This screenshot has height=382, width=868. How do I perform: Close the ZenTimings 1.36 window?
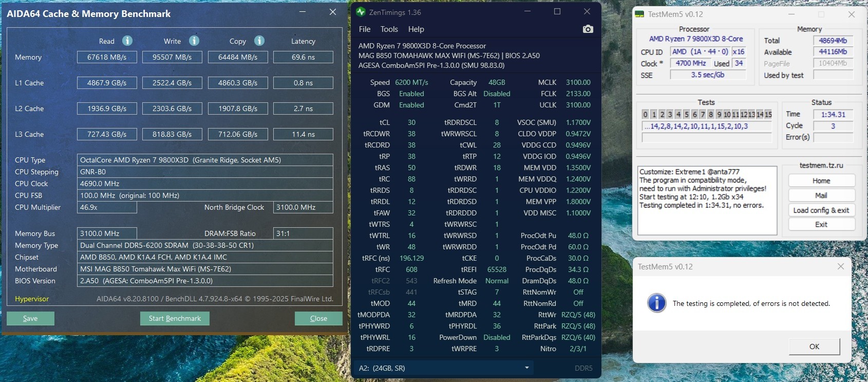(x=587, y=11)
